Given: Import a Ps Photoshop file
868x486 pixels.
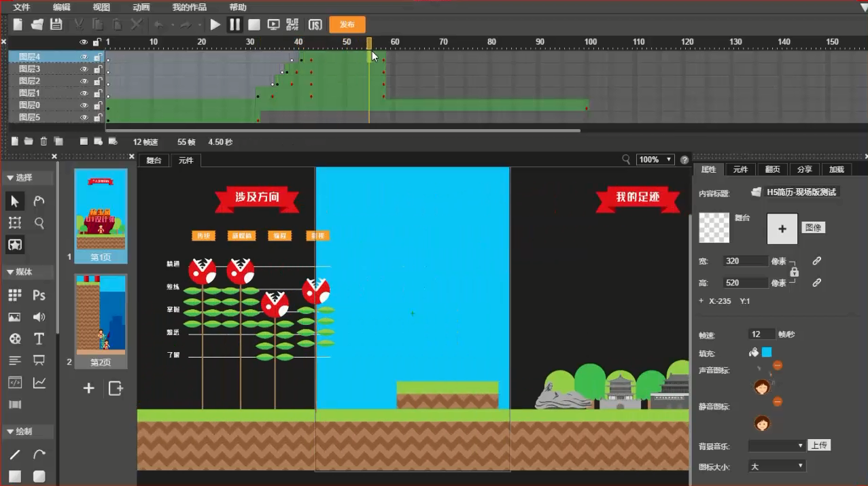Looking at the screenshot, I should tap(39, 295).
